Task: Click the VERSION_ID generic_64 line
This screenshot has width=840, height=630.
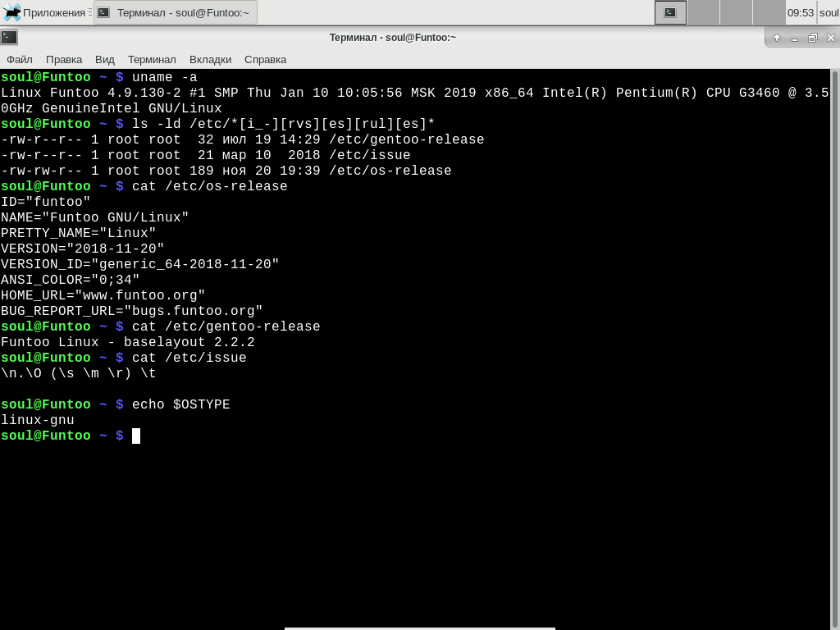Action: 139,264
